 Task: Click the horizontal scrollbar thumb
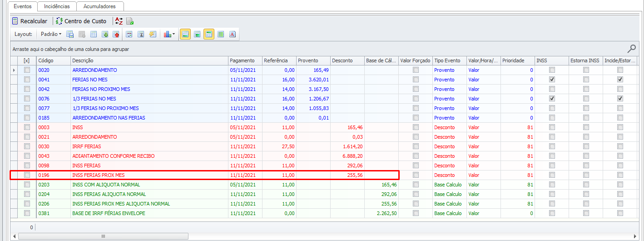(x=103, y=236)
